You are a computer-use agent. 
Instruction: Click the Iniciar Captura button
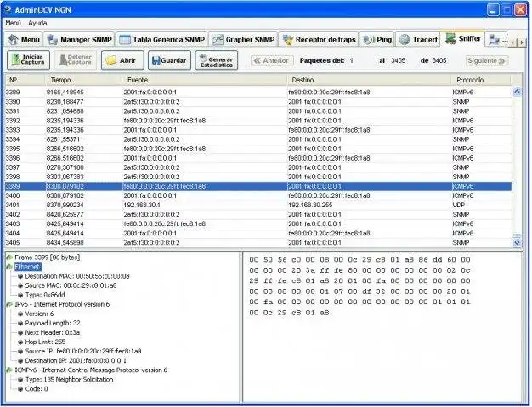click(29, 60)
